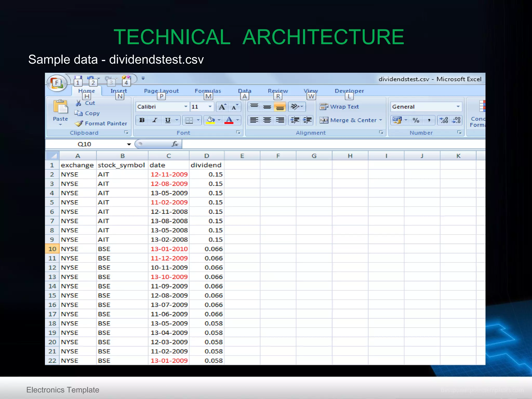532x399 pixels.
Task: Click the Increase Indent icon
Action: [x=307, y=120]
